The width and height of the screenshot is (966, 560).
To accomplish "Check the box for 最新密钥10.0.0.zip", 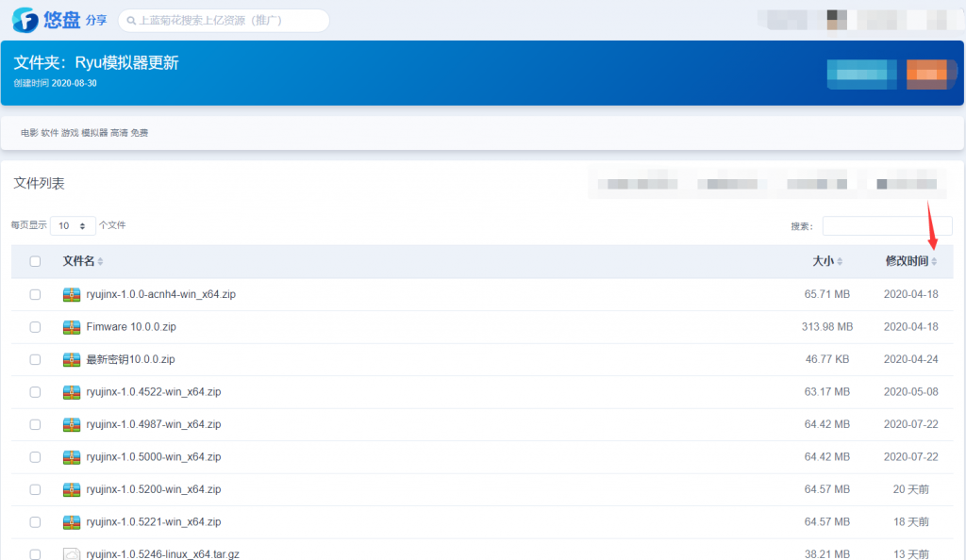I will [35, 360].
